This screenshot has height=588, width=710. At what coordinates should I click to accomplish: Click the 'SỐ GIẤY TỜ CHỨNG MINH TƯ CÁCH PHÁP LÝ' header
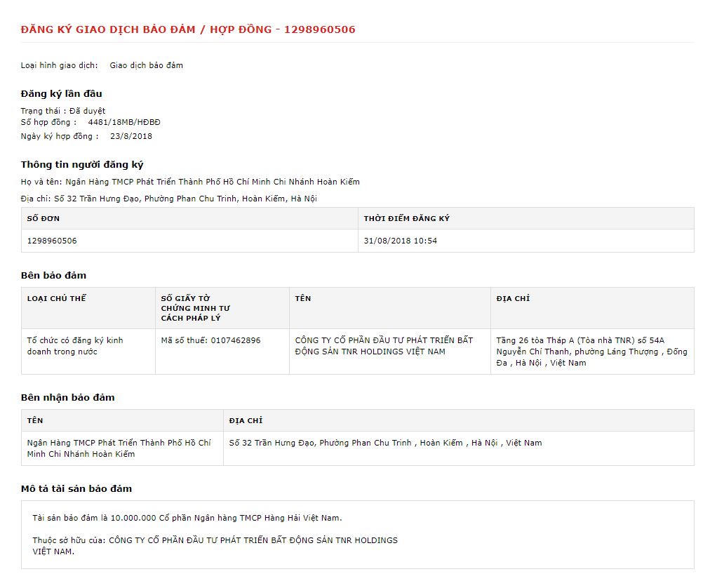(195, 308)
